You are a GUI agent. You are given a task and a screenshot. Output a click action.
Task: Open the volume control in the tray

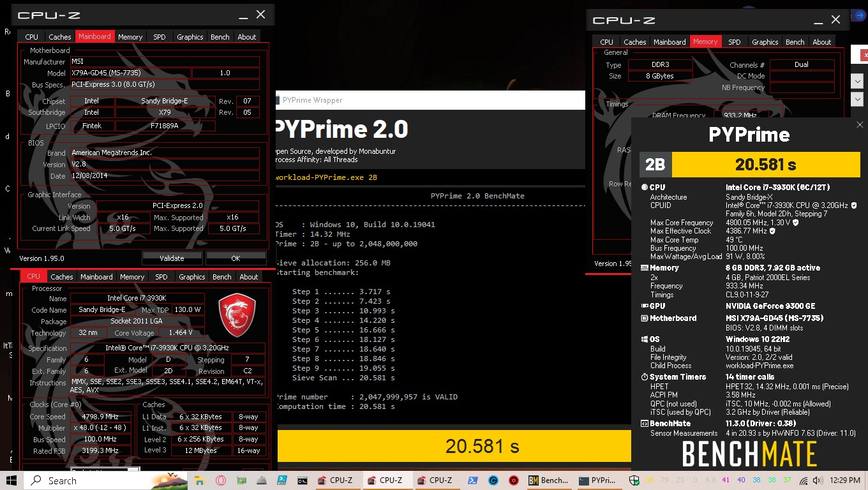(818, 480)
